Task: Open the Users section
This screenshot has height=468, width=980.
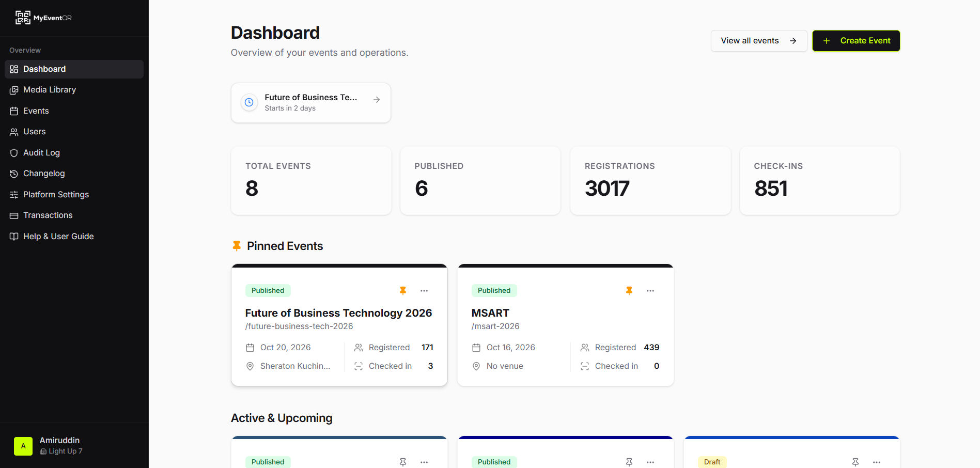Action: 74,132
